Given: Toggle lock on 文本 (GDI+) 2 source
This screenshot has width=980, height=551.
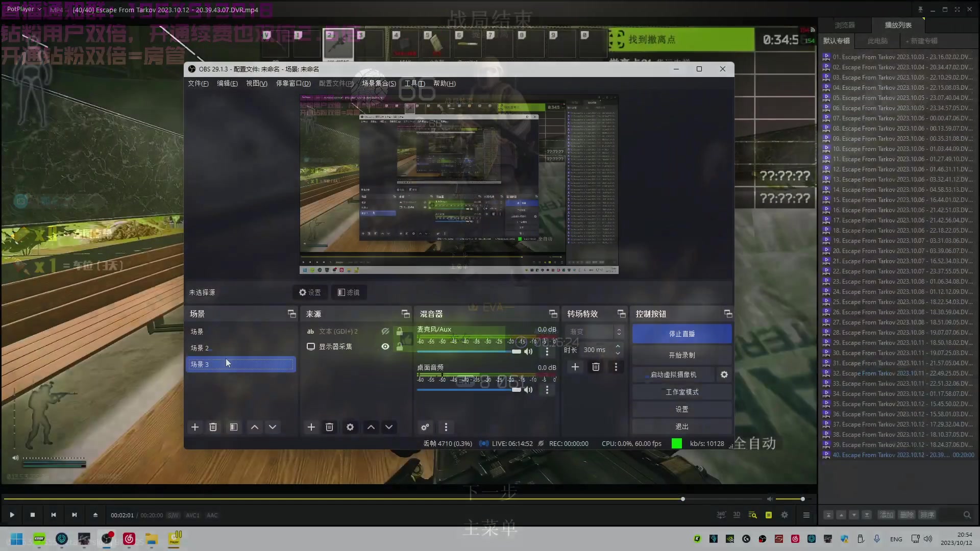Looking at the screenshot, I should click(400, 331).
